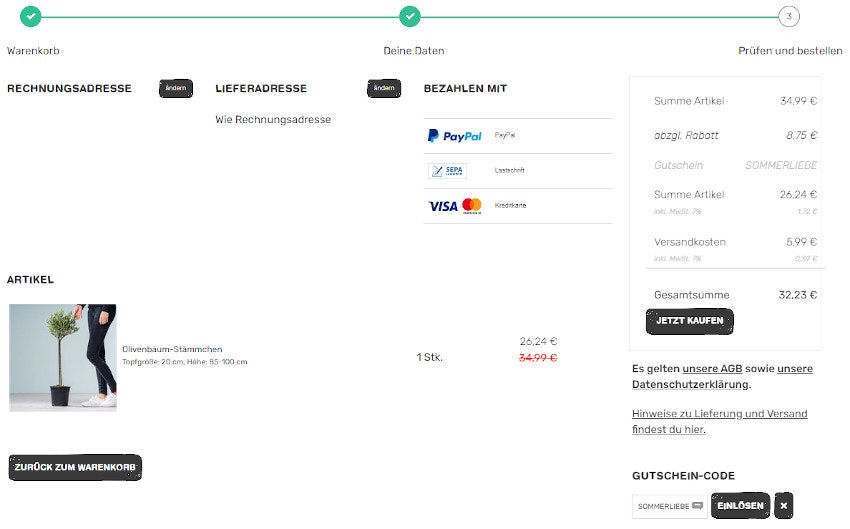Remove coupon with the X button
Viewport: 850px width, 529px height.
point(784,506)
